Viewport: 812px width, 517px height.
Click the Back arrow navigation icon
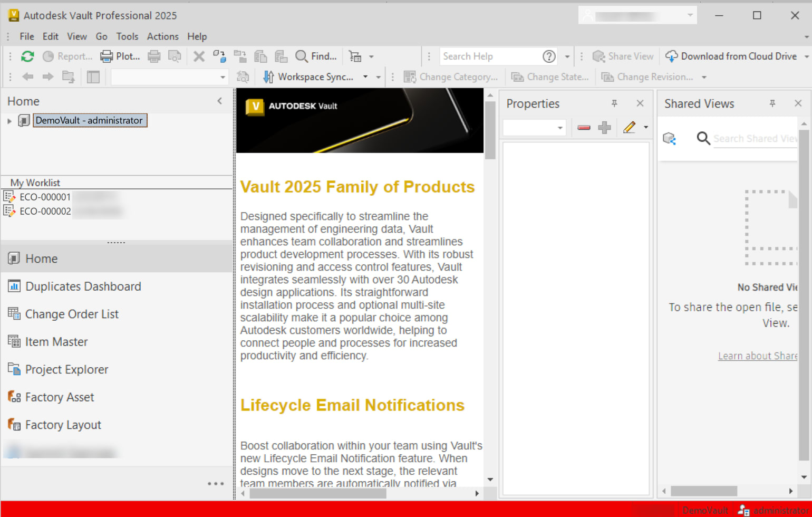tap(27, 77)
